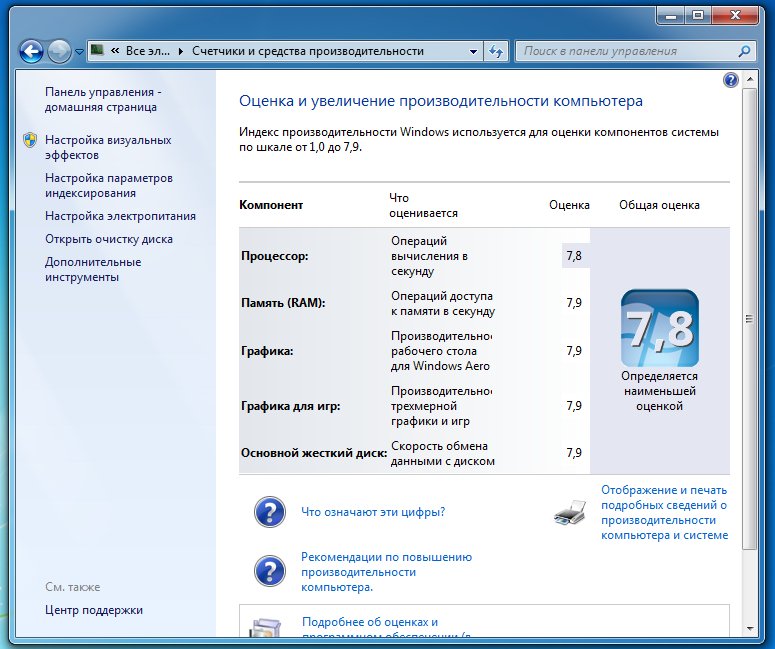
Task: Open 'Рекомендации по повышению производительности компьютера' link
Action: pyautogui.click(x=387, y=572)
